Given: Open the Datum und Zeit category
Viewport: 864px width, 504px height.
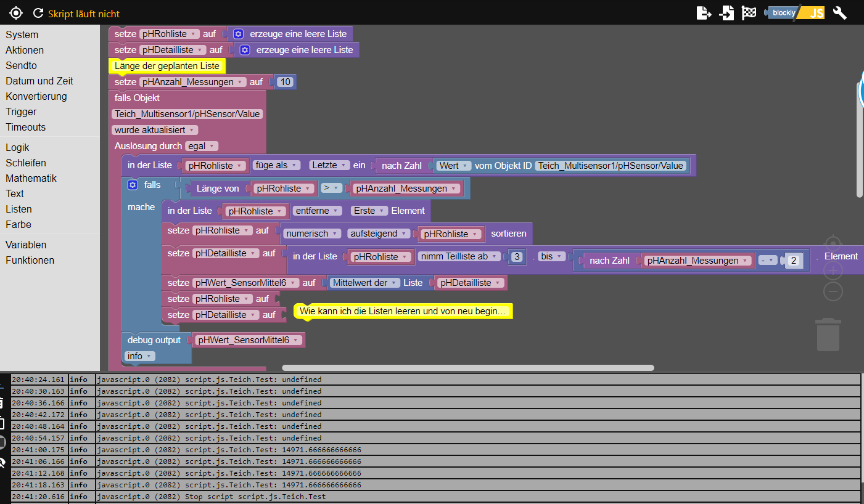Looking at the screenshot, I should tap(39, 81).
